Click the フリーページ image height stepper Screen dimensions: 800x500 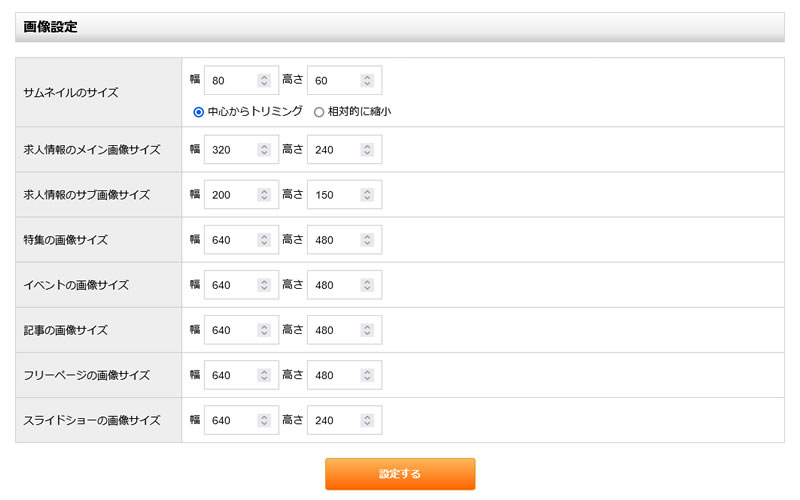367,375
